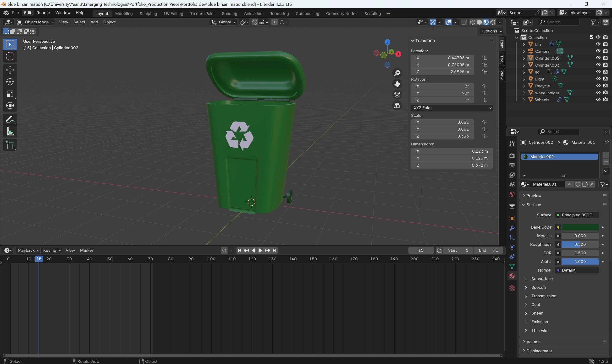Click the pan view hand icon
Image resolution: width=612 pixels, height=364 pixels.
(397, 84)
